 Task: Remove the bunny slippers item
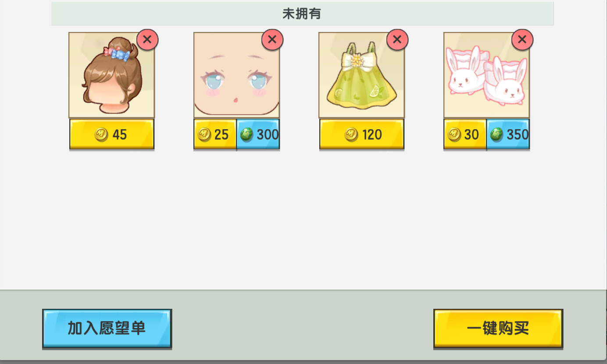522,40
